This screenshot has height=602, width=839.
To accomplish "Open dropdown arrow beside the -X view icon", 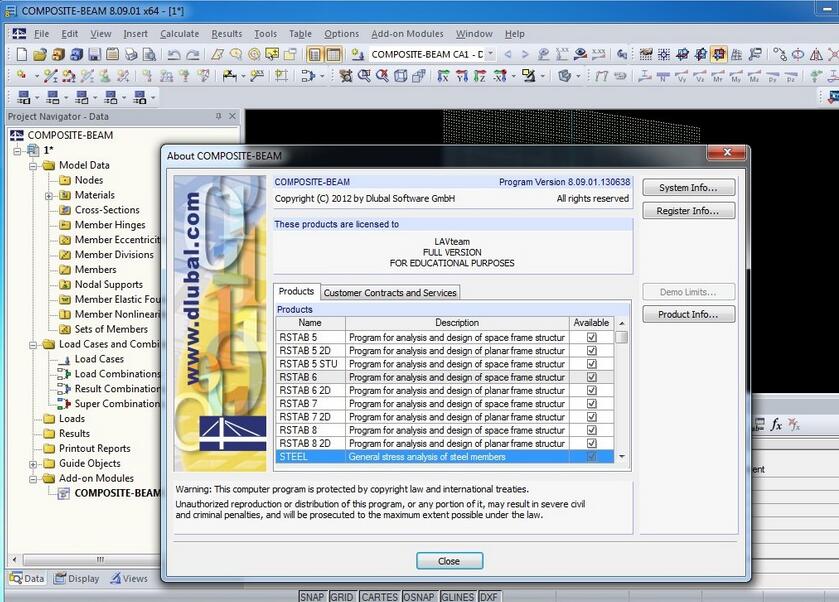I will (x=513, y=76).
